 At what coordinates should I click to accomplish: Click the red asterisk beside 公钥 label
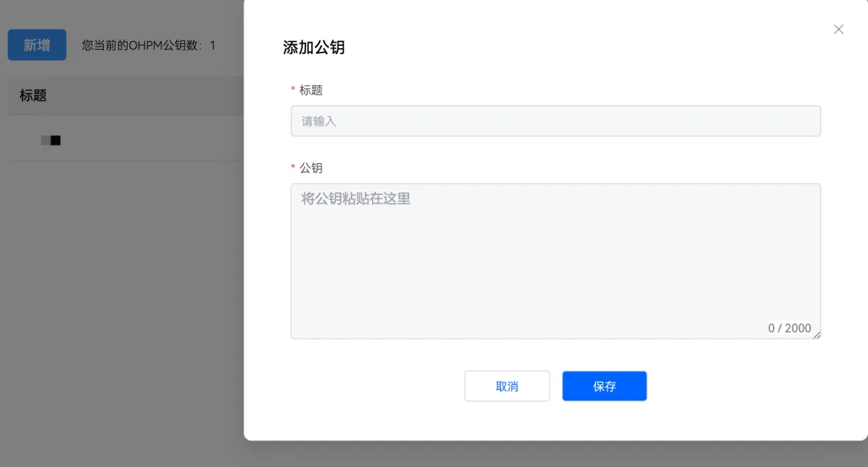[293, 167]
